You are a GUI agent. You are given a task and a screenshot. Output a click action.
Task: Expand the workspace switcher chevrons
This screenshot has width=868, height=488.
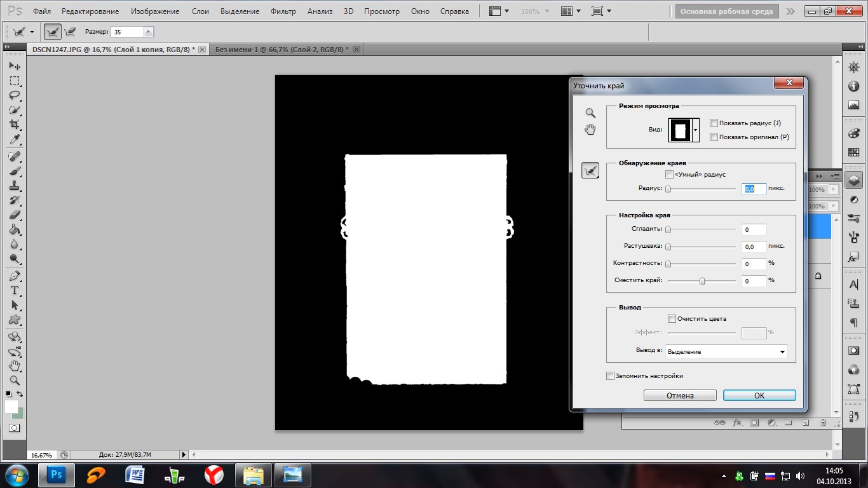790,11
